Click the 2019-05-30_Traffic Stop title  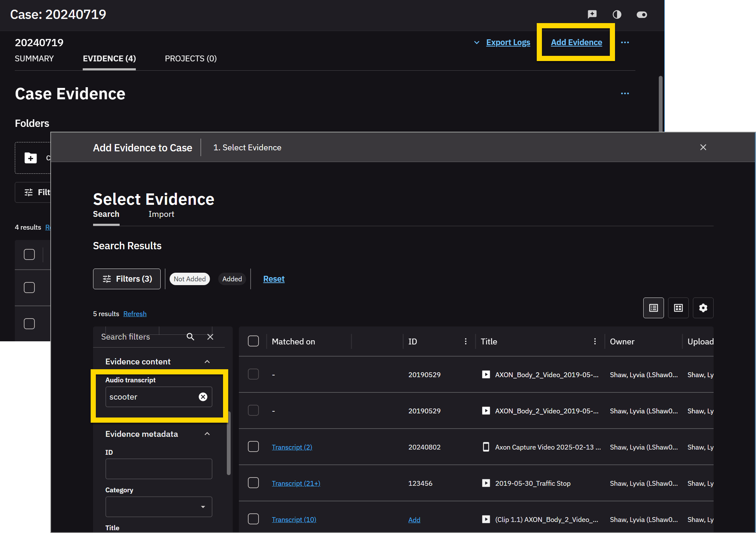click(x=533, y=483)
